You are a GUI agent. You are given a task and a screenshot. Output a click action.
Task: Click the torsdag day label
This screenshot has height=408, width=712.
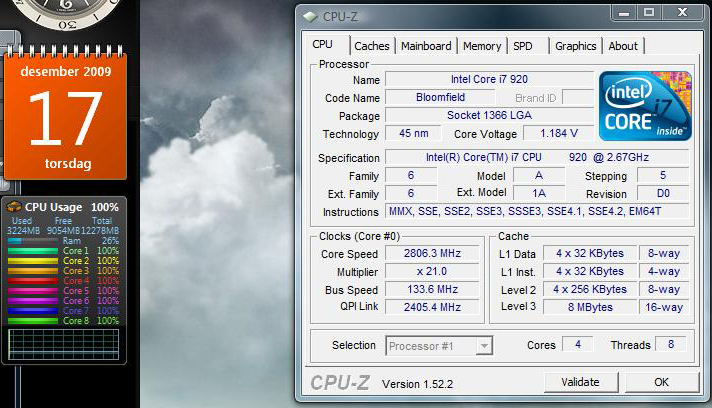tap(68, 163)
